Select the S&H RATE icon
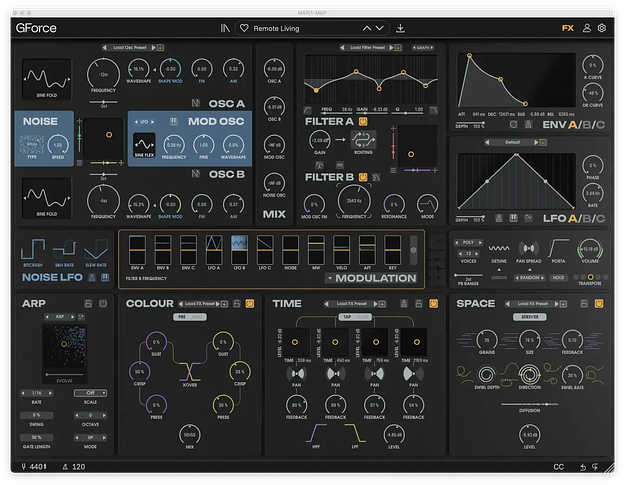 coord(64,249)
